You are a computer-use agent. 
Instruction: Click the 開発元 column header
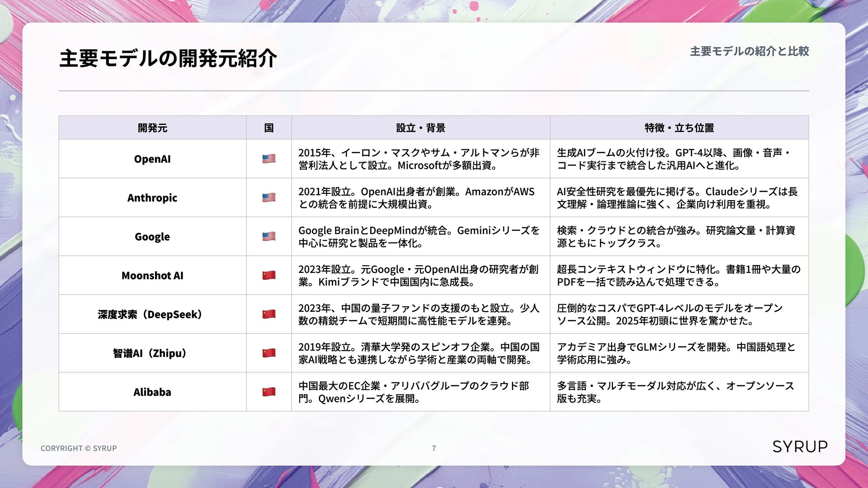[152, 128]
